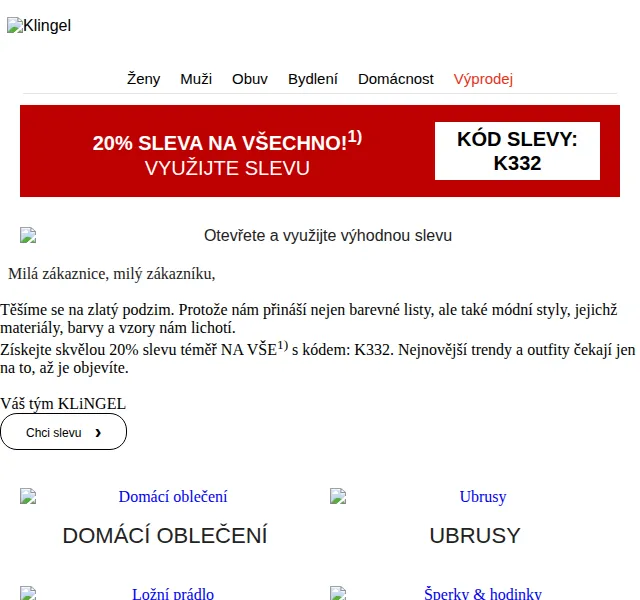Go to the Bydlení section

tap(313, 79)
